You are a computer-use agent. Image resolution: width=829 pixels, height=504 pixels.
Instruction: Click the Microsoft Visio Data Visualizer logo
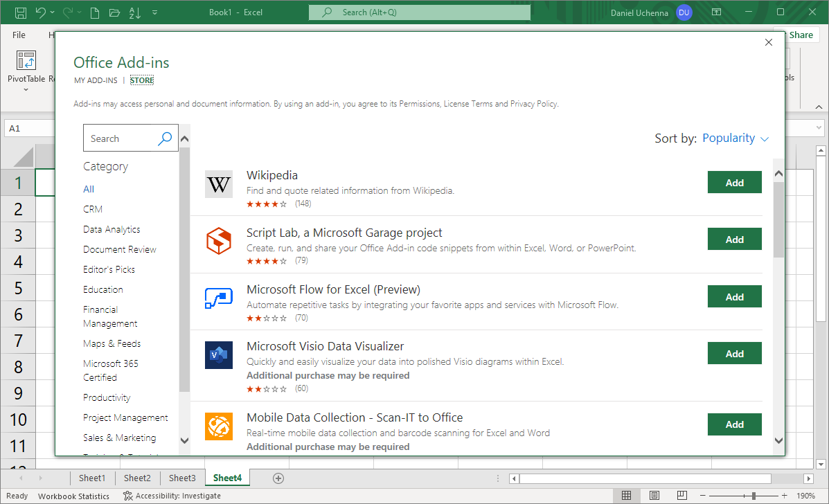(219, 355)
